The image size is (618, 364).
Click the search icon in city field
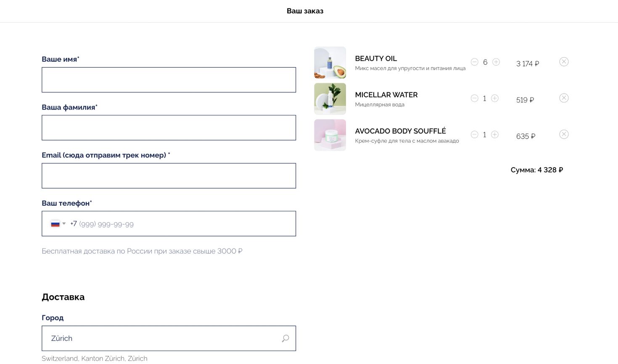[x=285, y=338]
